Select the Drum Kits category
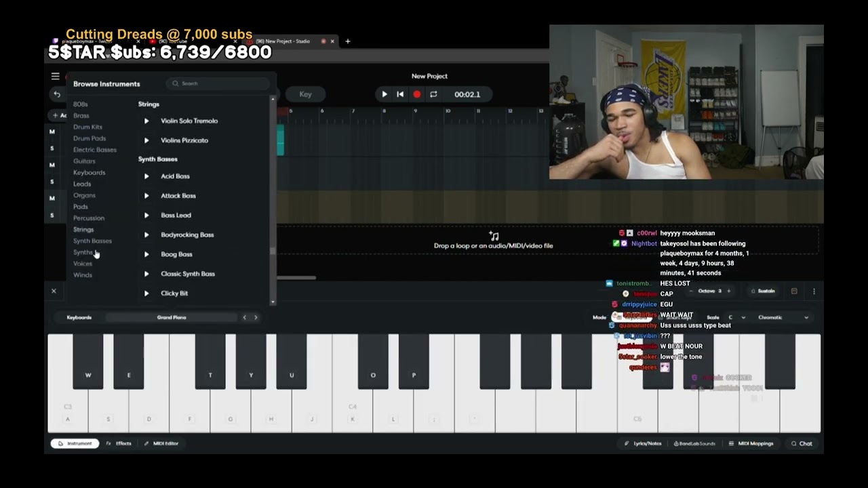The width and height of the screenshot is (868, 488). tap(87, 127)
